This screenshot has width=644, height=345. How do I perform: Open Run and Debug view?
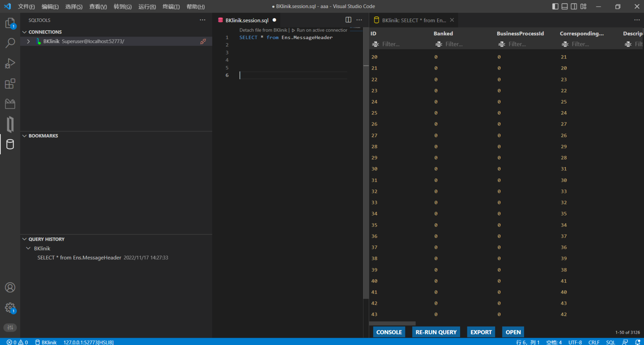click(10, 63)
